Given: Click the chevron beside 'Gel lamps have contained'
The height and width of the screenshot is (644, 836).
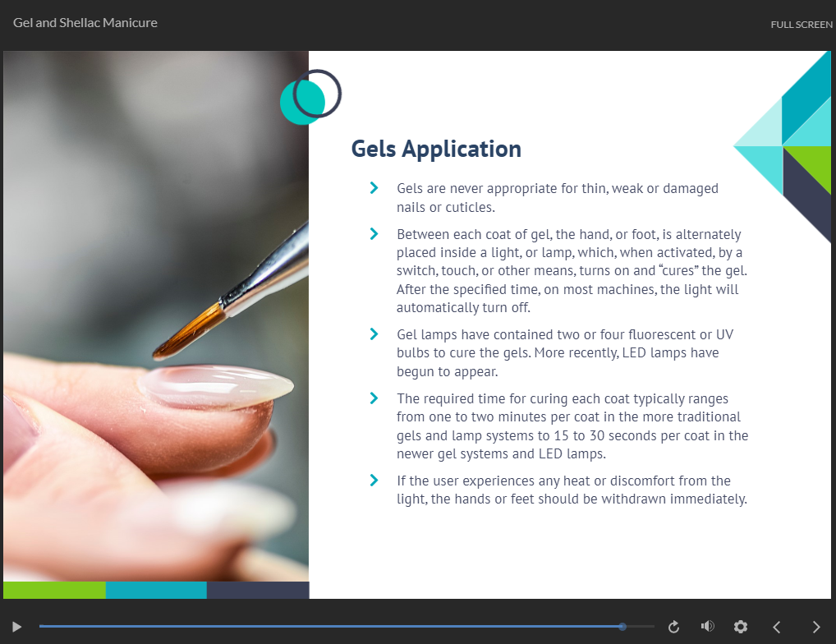Looking at the screenshot, I should 374,333.
